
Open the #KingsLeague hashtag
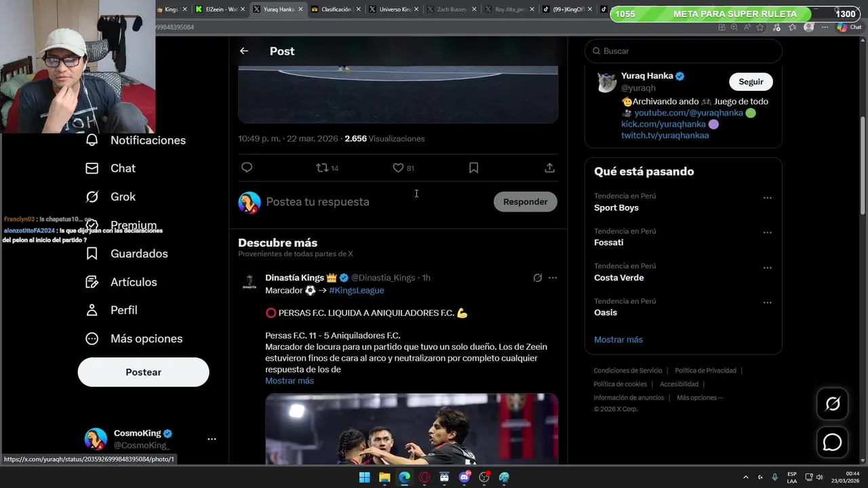point(357,290)
